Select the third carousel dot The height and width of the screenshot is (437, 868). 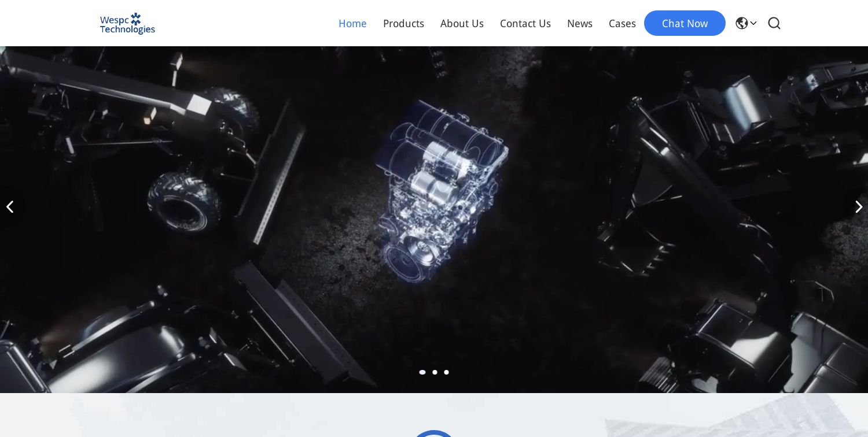446,372
